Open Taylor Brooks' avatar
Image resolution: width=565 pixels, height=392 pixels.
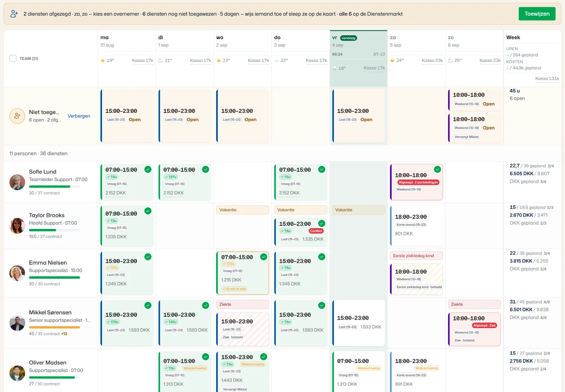click(17, 226)
